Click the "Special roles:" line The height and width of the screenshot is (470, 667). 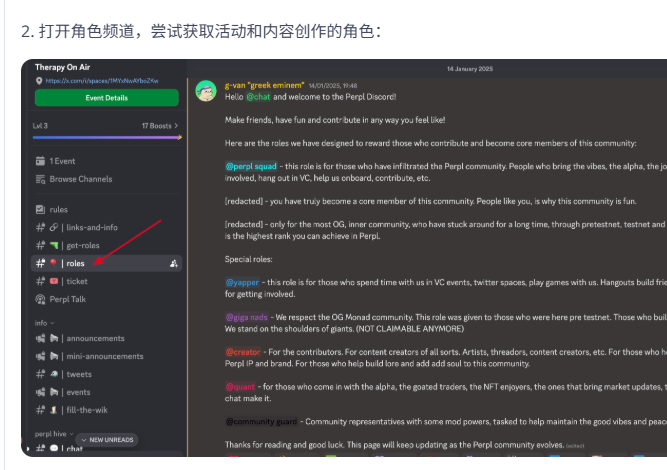click(x=248, y=259)
